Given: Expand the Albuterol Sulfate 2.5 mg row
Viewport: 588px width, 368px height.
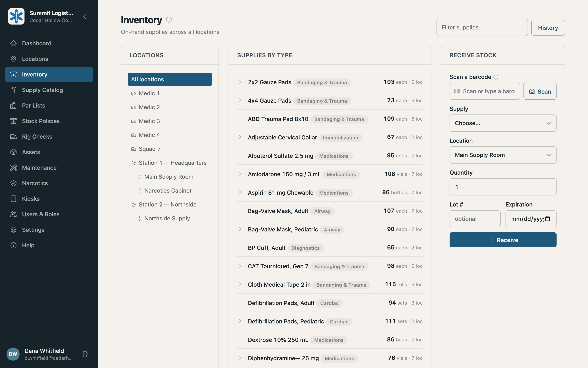Looking at the screenshot, I should click(240, 156).
